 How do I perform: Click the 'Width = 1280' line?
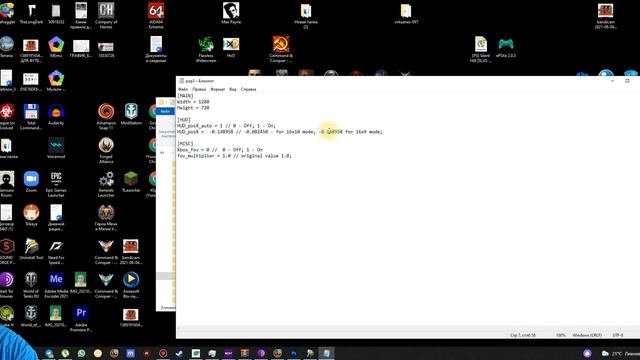(193, 102)
